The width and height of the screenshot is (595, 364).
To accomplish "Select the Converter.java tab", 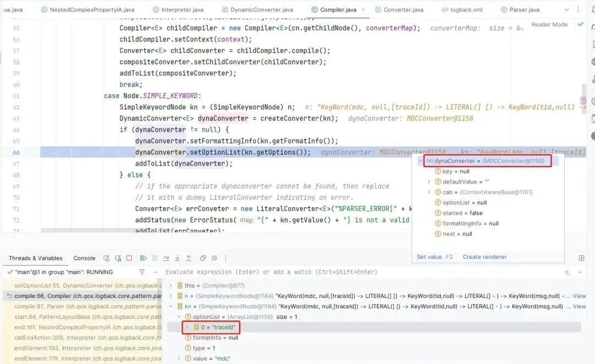I will [x=399, y=9].
